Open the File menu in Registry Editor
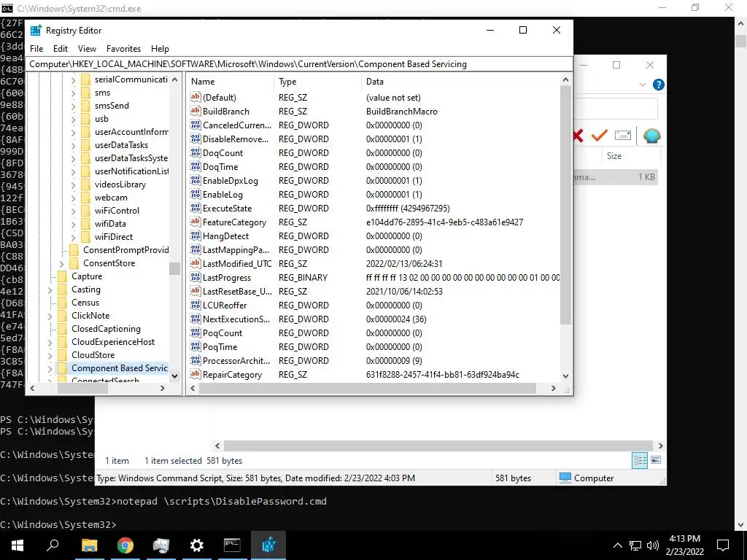 tap(36, 49)
